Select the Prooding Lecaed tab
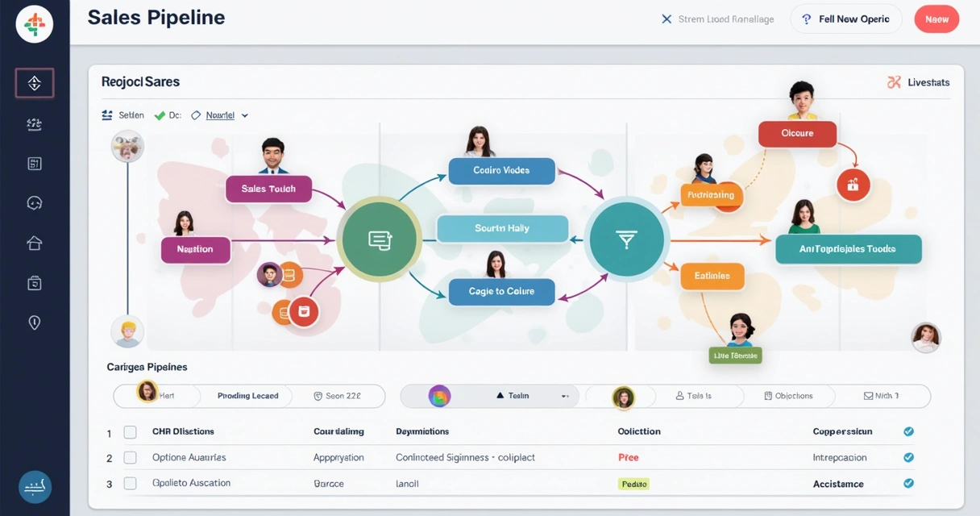The width and height of the screenshot is (980, 516). (247, 396)
